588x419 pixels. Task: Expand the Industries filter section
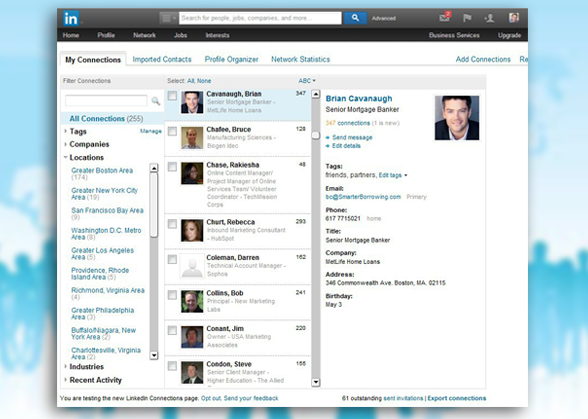point(84,367)
